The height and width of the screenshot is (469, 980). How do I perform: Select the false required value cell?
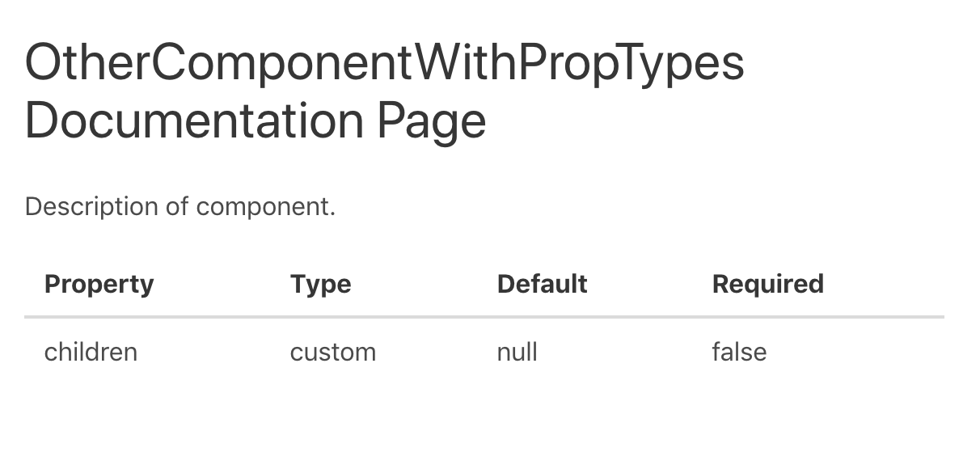[x=739, y=352]
